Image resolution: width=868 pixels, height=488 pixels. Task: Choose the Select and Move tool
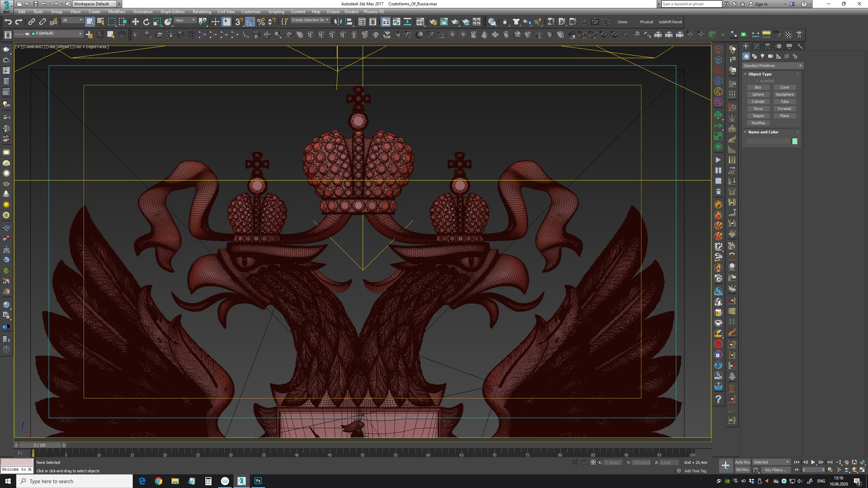pyautogui.click(x=135, y=22)
